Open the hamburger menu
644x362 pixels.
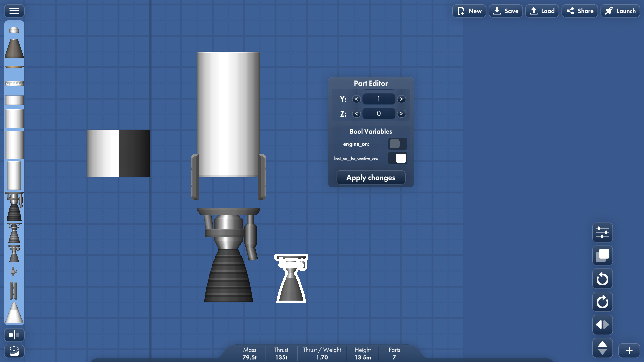(14, 11)
